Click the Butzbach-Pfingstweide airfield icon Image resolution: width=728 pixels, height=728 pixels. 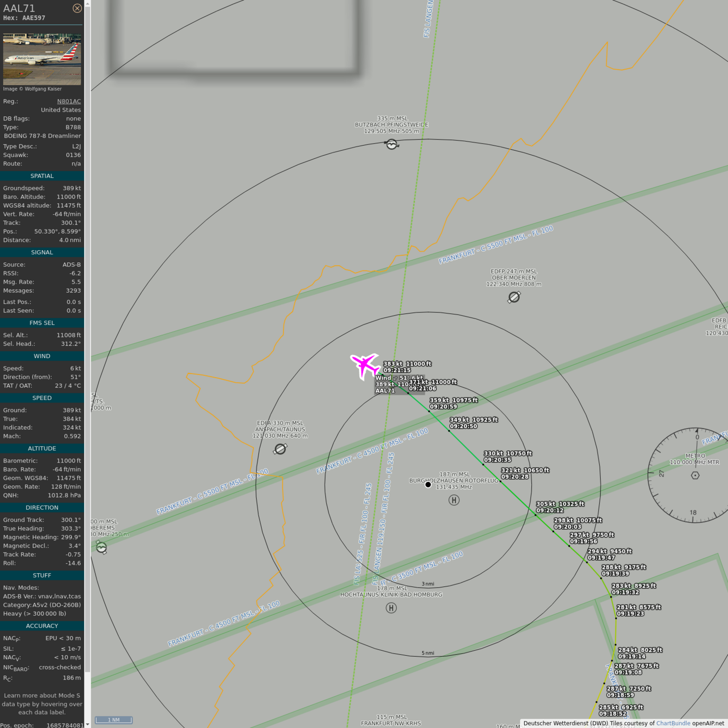click(x=392, y=145)
